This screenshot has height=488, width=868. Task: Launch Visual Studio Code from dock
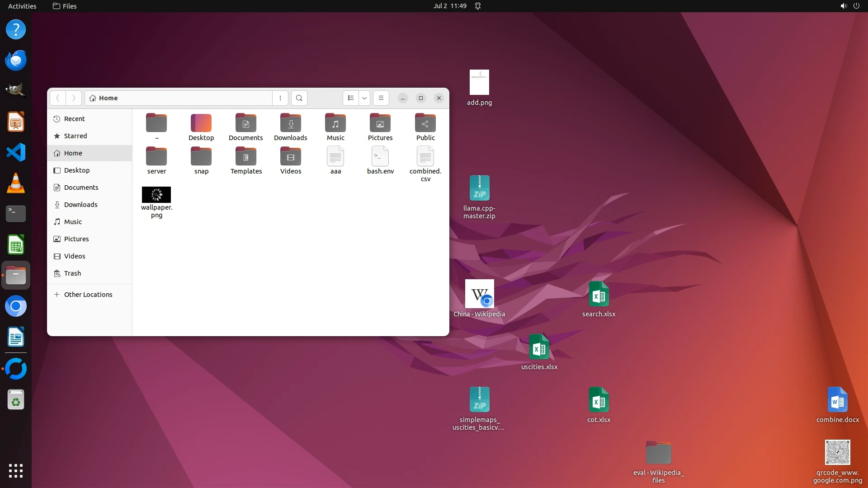16,152
